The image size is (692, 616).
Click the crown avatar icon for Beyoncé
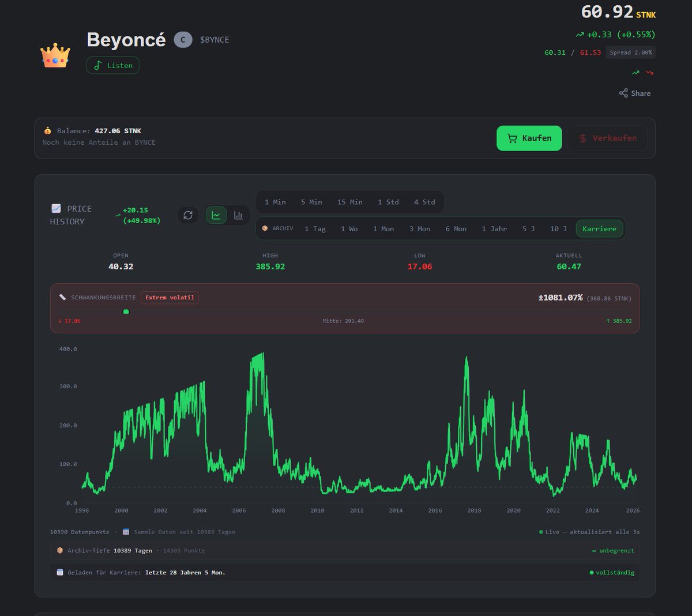click(55, 55)
